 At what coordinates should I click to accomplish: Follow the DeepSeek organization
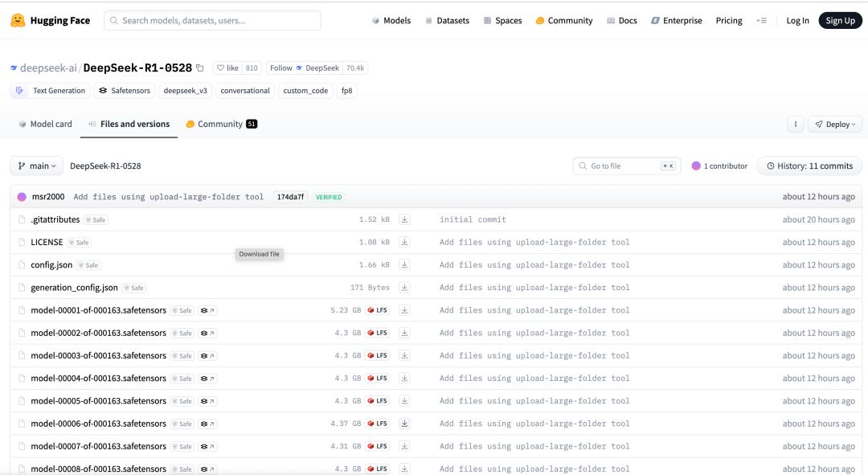[x=304, y=68]
